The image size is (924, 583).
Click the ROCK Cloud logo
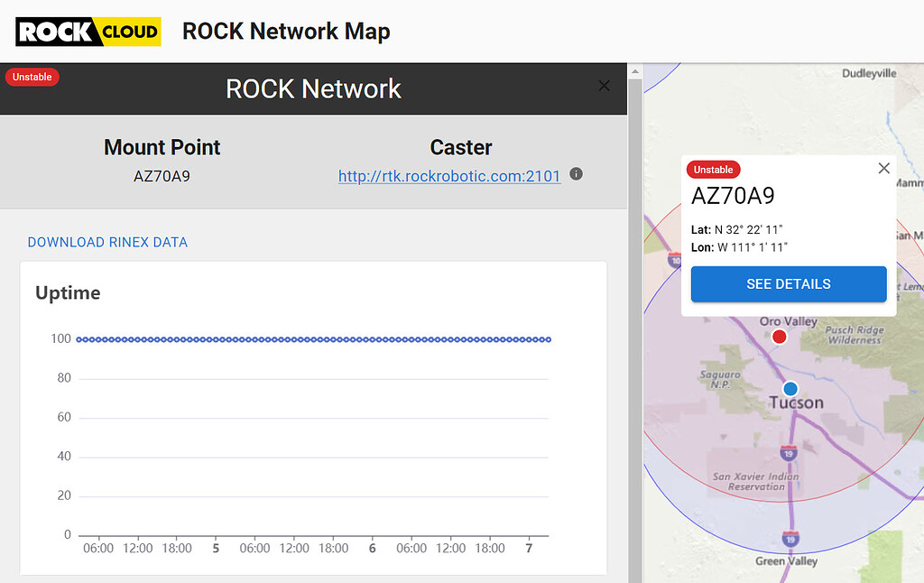coord(88,32)
